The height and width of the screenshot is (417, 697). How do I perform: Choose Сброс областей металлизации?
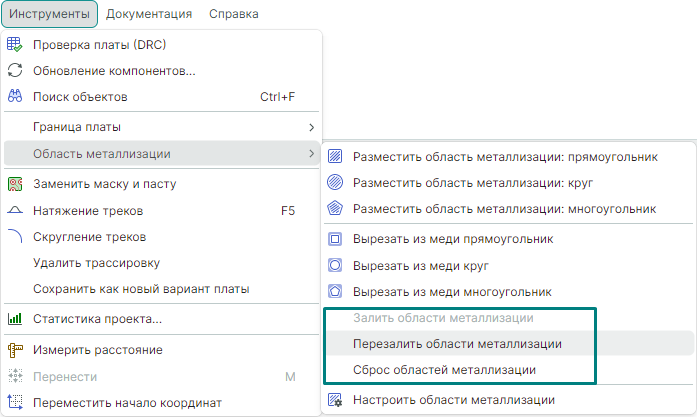click(x=444, y=370)
